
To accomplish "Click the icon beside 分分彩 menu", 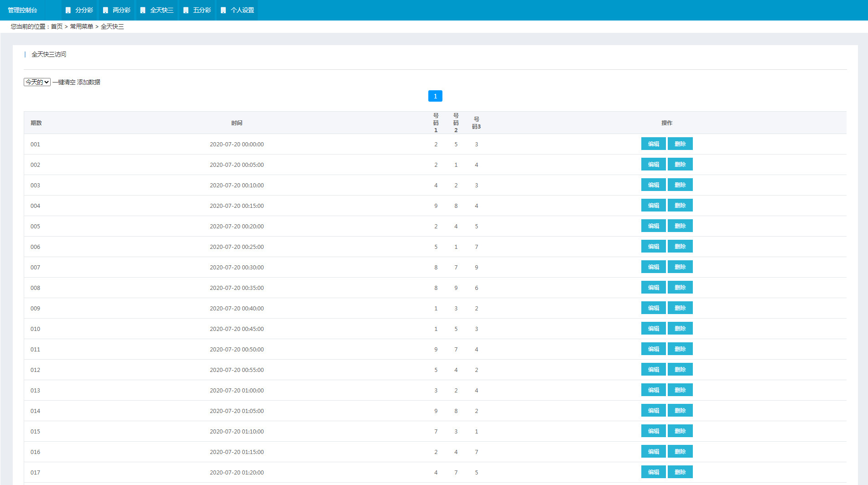I will pos(68,10).
